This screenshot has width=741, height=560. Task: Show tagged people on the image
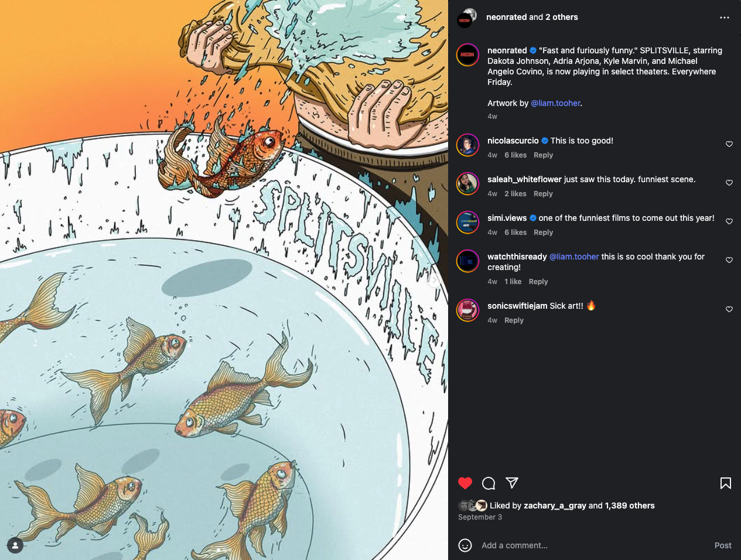click(x=15, y=545)
